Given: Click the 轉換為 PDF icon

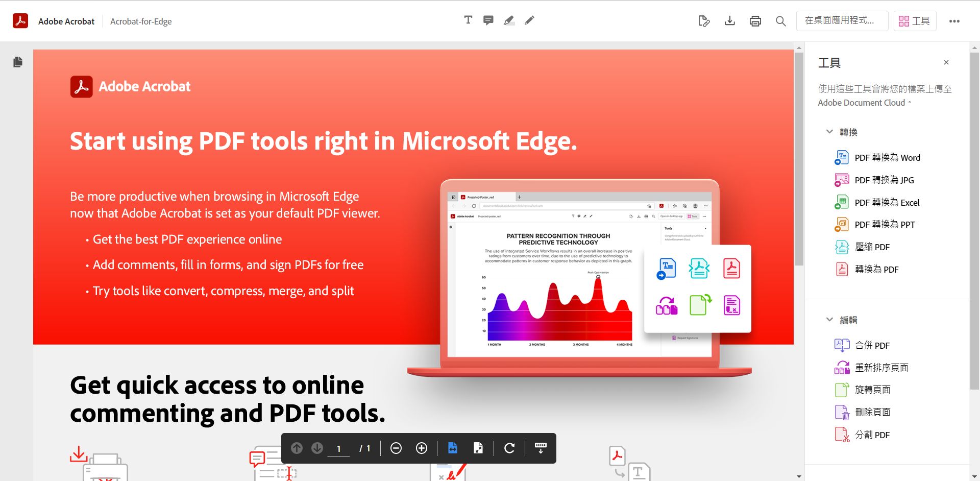Looking at the screenshot, I should (x=842, y=269).
